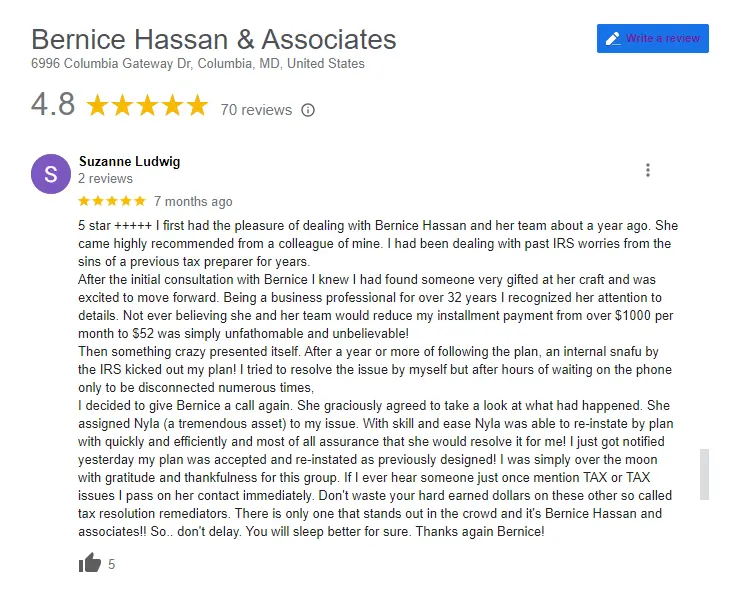The image size is (750, 590).
Task: Click the Write a review button
Action: 652,38
